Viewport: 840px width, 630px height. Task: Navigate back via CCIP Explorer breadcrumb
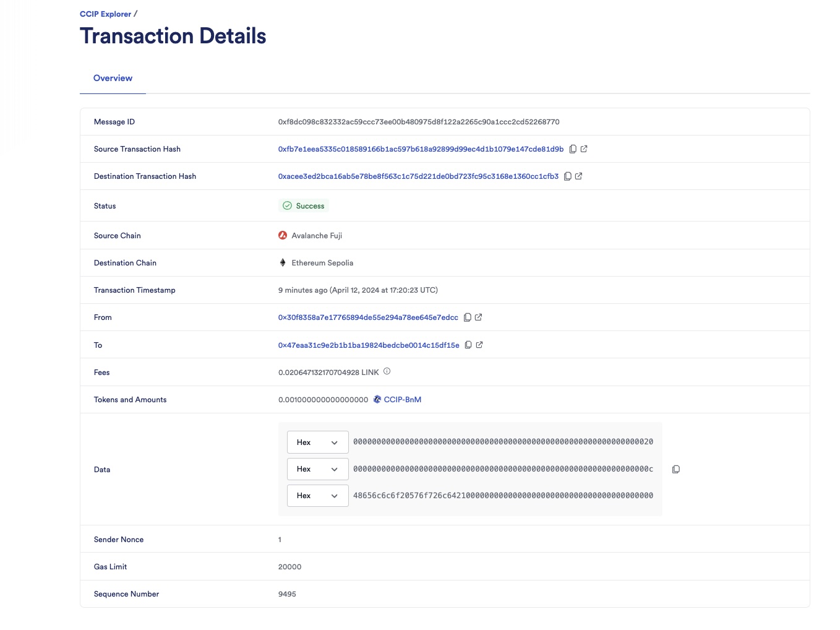click(105, 14)
